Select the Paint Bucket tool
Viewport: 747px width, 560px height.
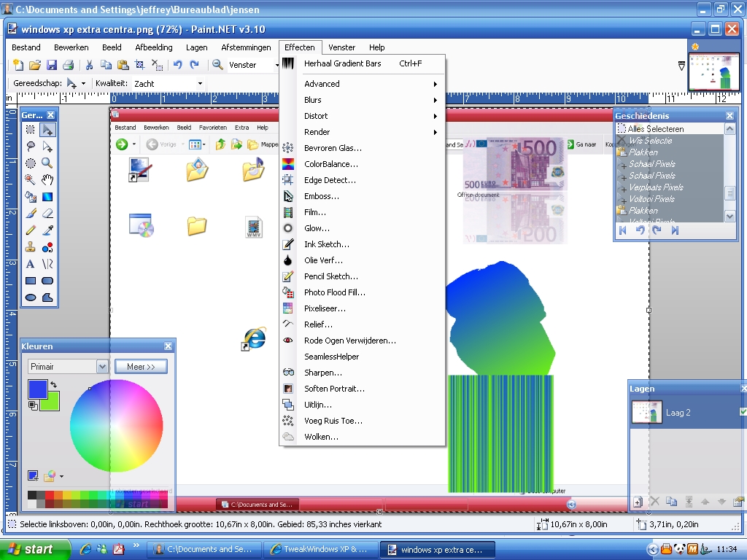pyautogui.click(x=31, y=197)
